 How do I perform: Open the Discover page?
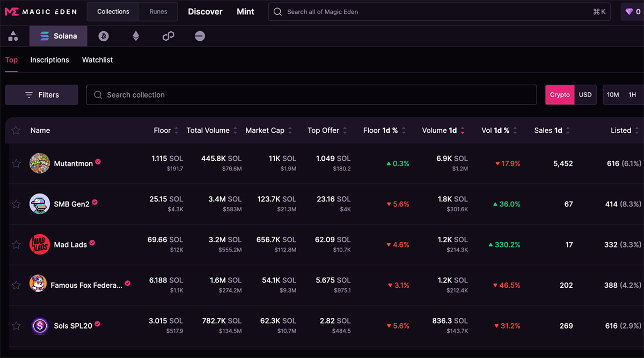click(205, 12)
